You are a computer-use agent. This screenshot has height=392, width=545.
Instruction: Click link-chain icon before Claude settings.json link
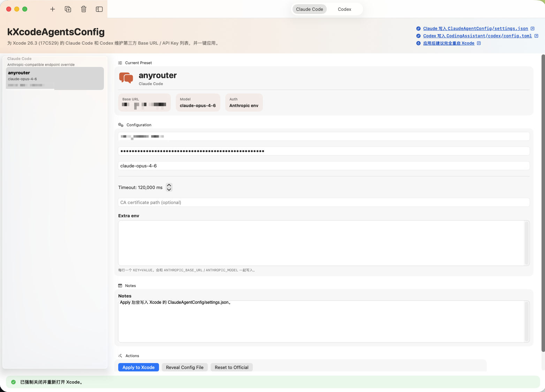418,29
